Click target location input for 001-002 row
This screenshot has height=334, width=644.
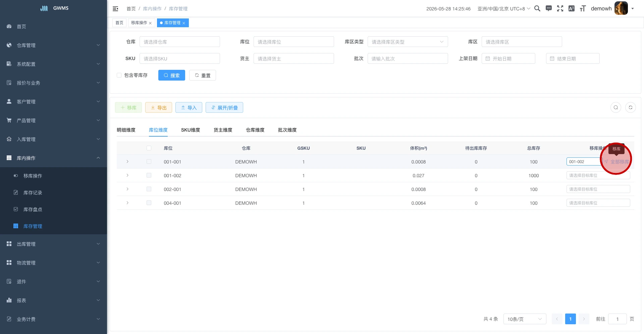(x=598, y=176)
